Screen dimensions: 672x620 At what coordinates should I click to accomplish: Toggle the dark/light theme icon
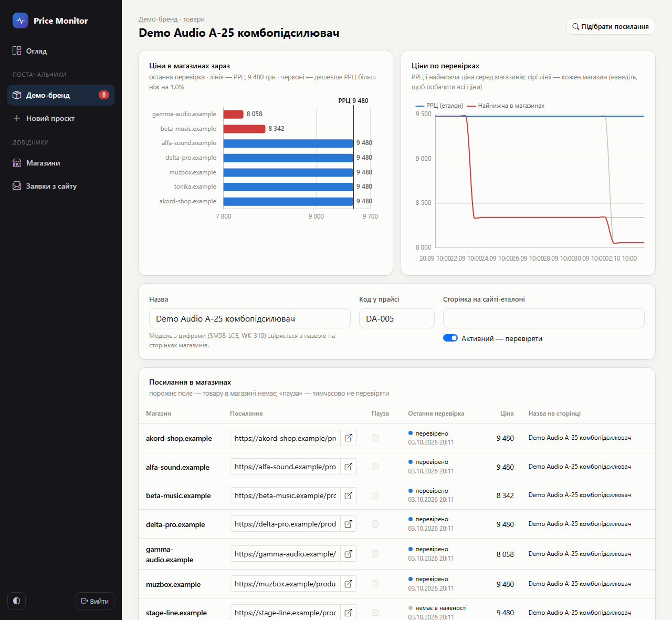coord(17,601)
